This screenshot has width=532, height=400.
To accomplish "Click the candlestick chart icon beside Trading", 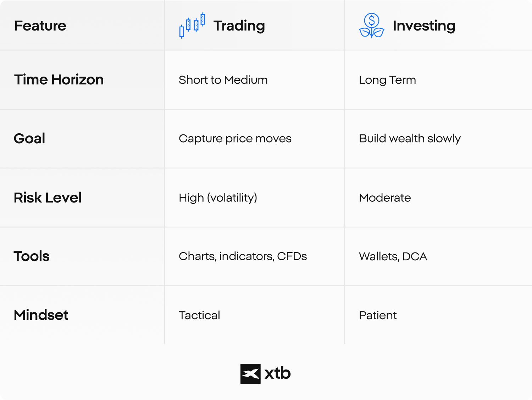I will point(192,26).
